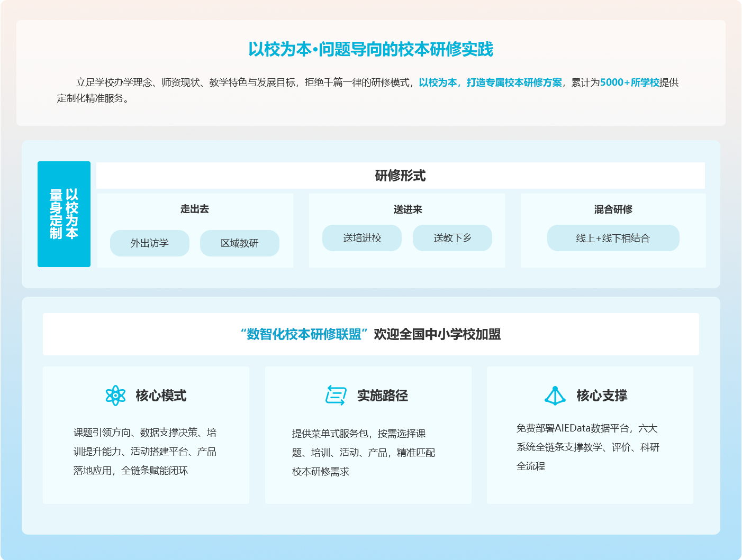Click the highlighted 以校为本，打造专属校本研修方案 text
This screenshot has height=560, width=742.
click(x=490, y=82)
